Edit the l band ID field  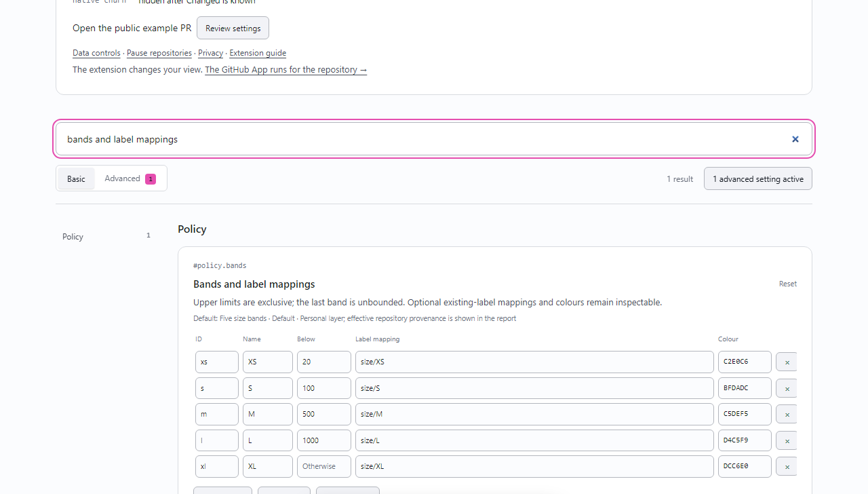coord(217,440)
